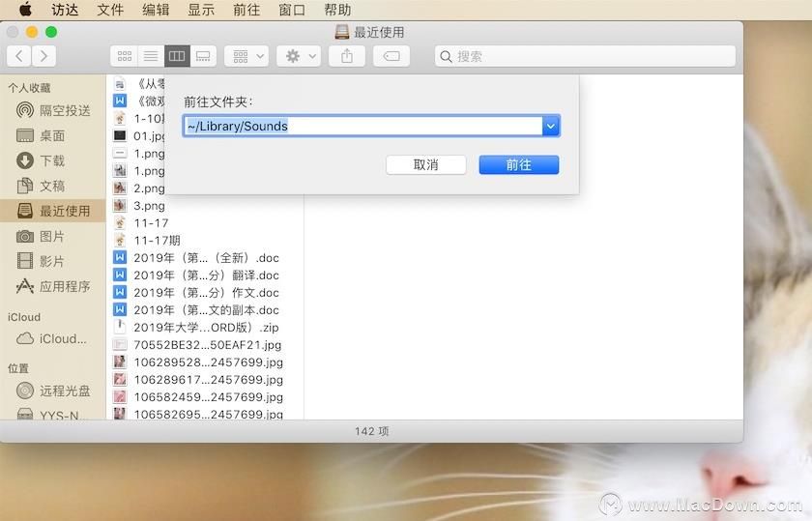Open the 访达 menu
This screenshot has width=812, height=521.
coord(65,10)
